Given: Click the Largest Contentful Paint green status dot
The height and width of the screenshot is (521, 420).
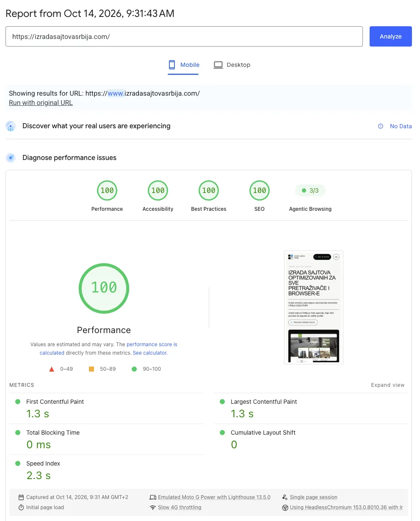Looking at the screenshot, I should tap(222, 402).
